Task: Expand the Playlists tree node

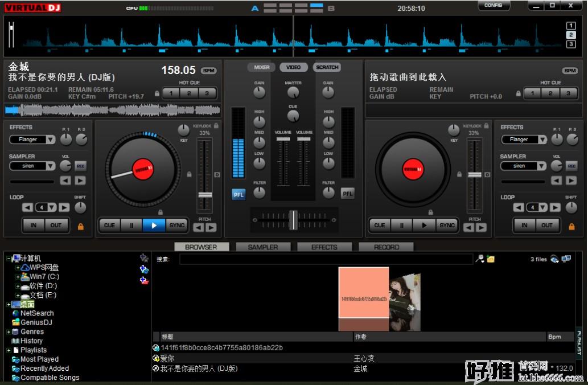Action: [9, 350]
